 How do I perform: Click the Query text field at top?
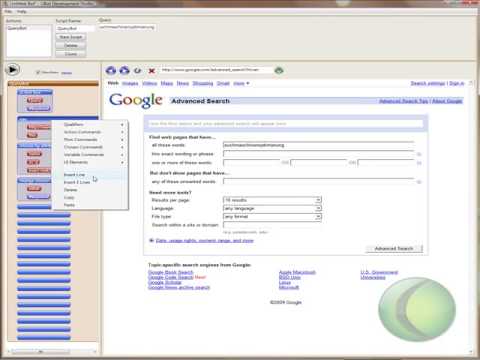pyautogui.click(x=127, y=27)
